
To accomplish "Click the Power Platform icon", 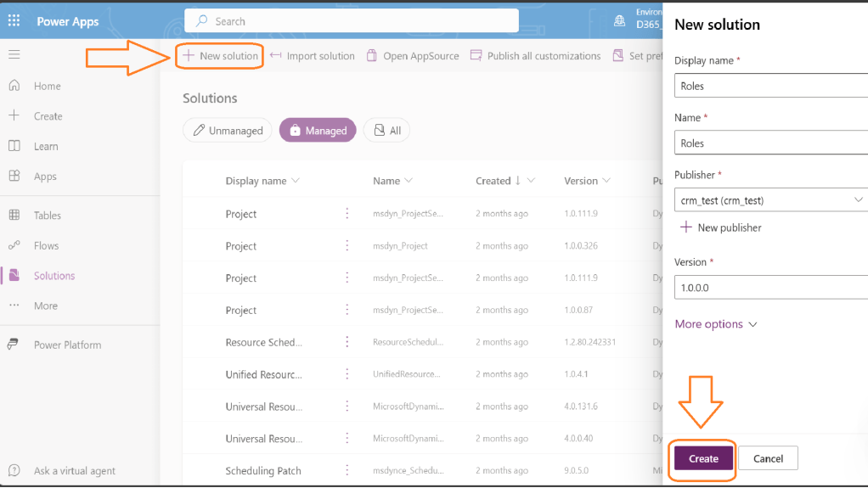I will point(13,344).
